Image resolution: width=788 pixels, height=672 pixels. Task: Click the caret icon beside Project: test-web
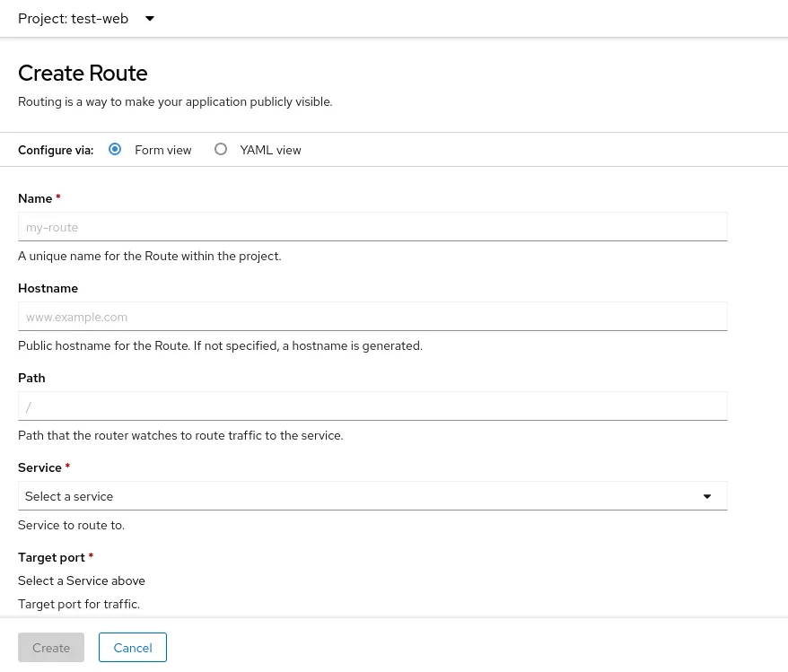click(150, 19)
